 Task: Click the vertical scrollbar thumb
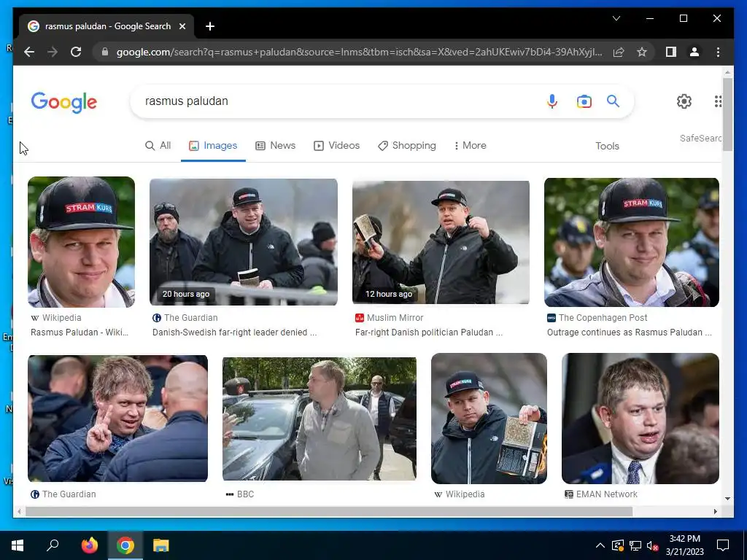point(727,114)
